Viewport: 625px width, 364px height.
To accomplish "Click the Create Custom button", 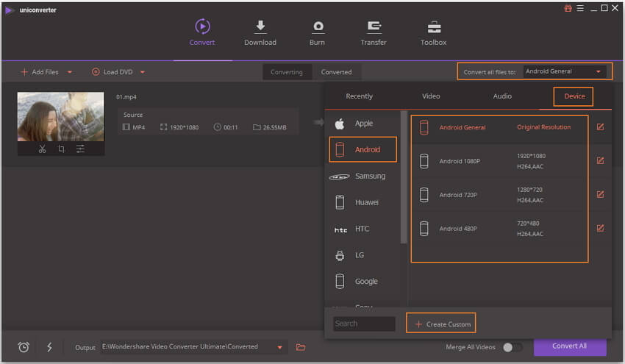I will pyautogui.click(x=441, y=324).
